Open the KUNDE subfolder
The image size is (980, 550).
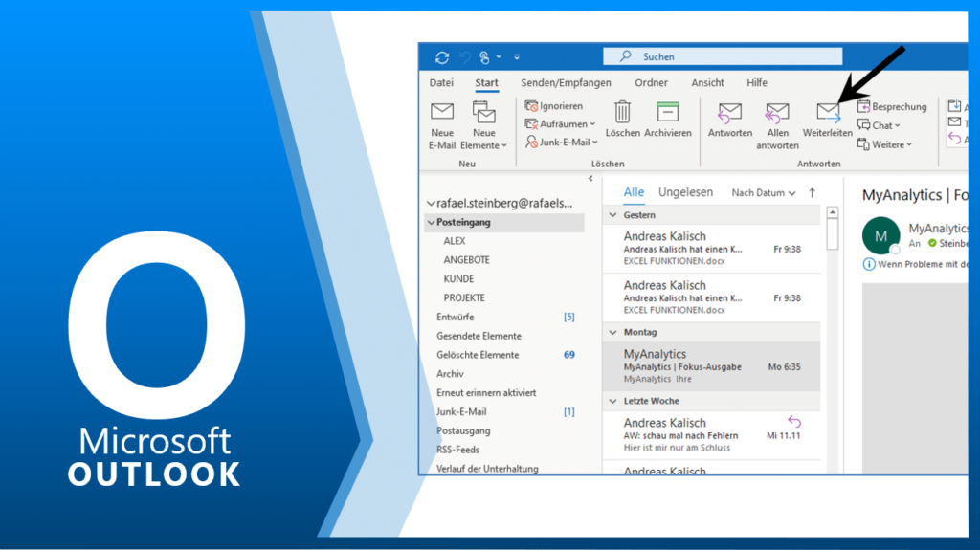pos(458,278)
